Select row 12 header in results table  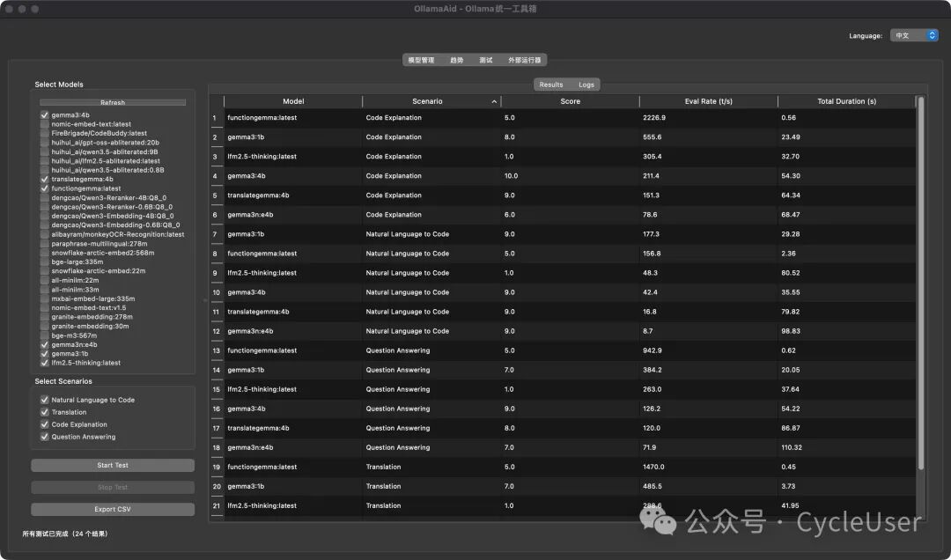[217, 331]
